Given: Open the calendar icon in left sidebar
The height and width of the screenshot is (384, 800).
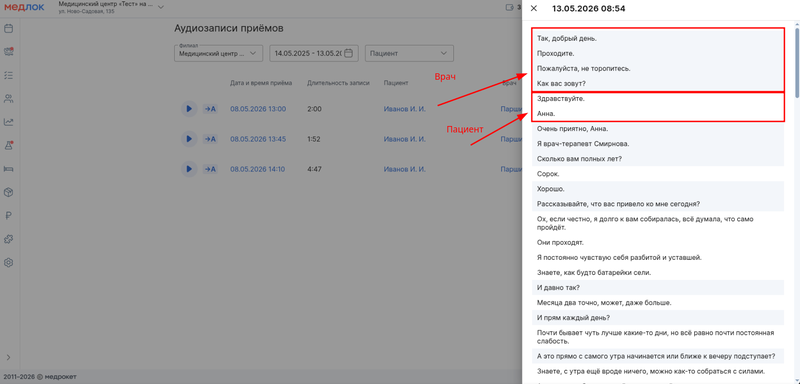Looking at the screenshot, I should click(8, 29).
